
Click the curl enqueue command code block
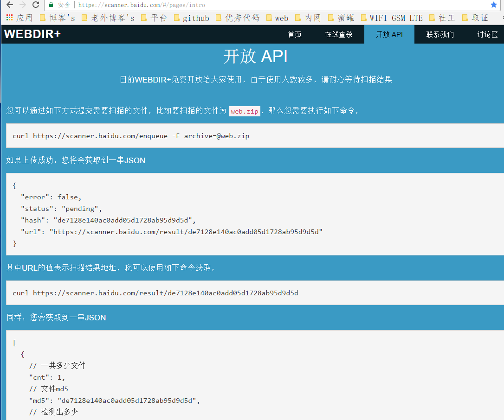coord(131,136)
